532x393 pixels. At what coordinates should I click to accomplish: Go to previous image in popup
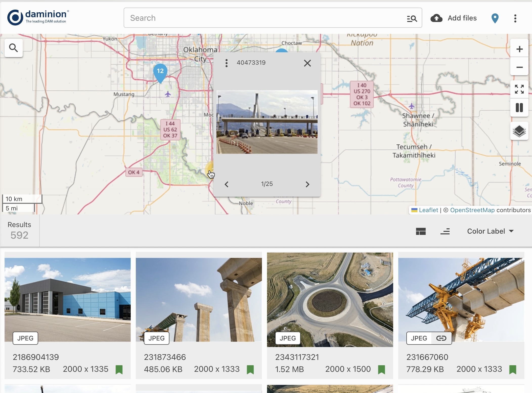click(227, 184)
